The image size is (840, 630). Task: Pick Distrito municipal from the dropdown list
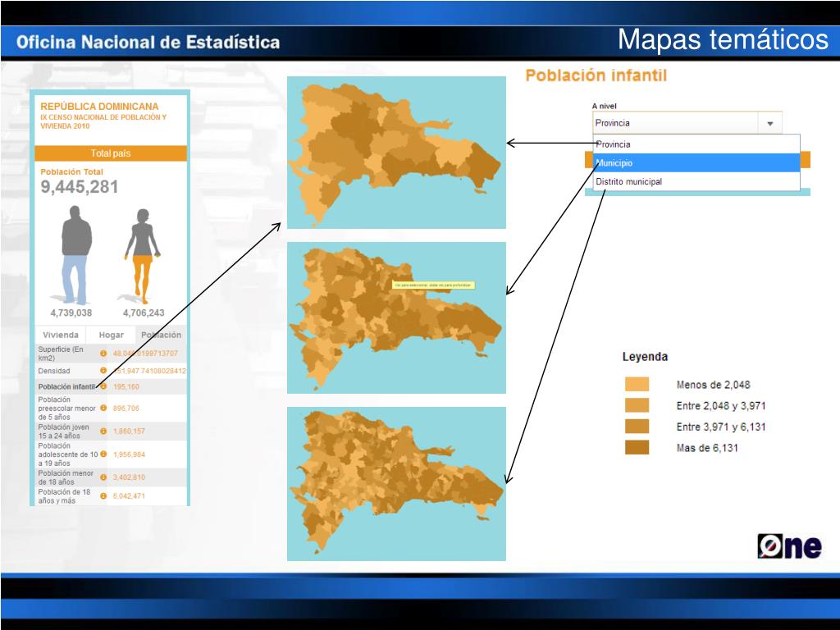coord(696,181)
